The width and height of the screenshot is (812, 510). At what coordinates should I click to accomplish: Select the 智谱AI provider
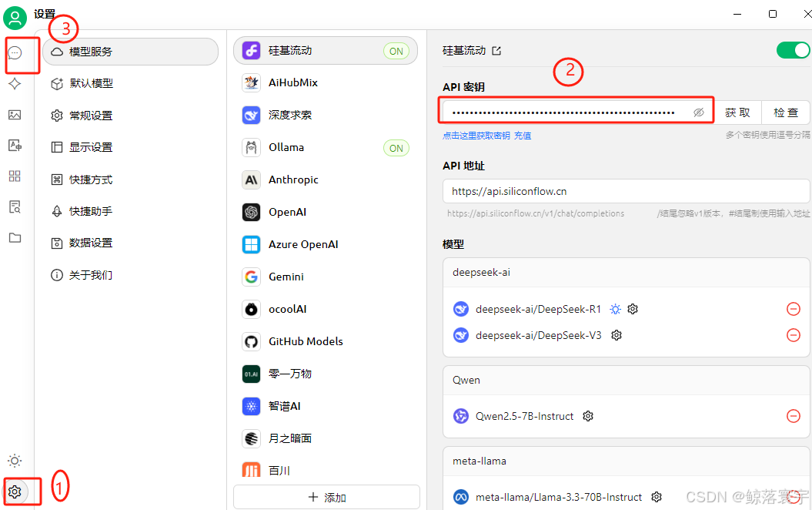[x=326, y=406]
